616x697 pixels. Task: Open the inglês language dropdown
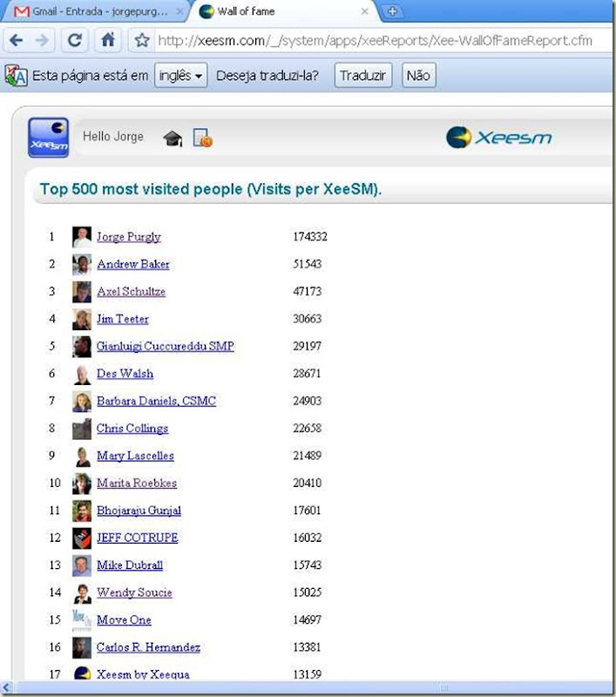tap(180, 75)
